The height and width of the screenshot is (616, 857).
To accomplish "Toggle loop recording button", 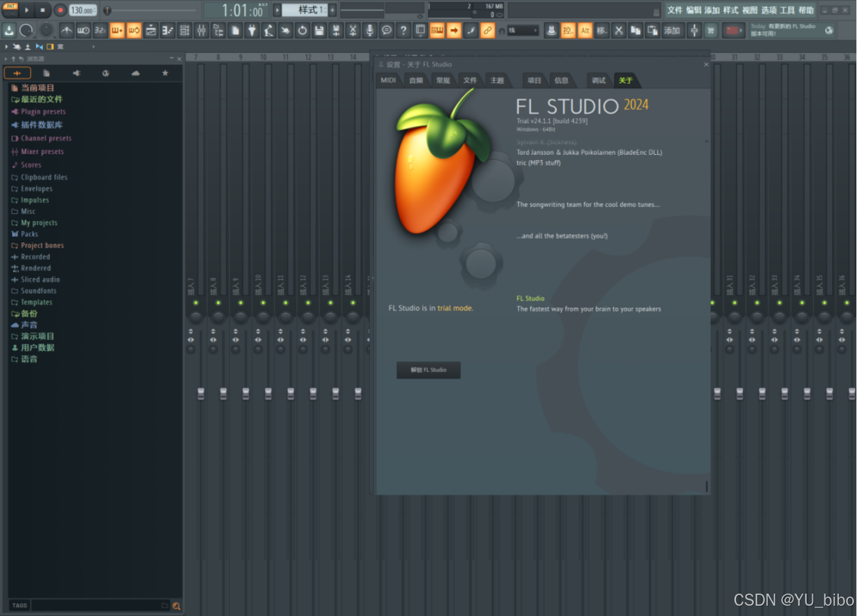I will [x=134, y=30].
